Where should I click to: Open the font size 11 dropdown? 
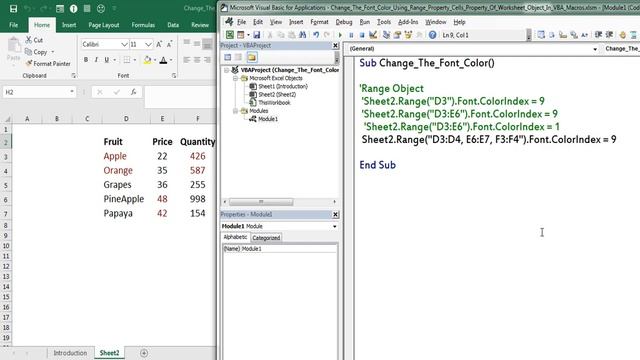[x=148, y=44]
